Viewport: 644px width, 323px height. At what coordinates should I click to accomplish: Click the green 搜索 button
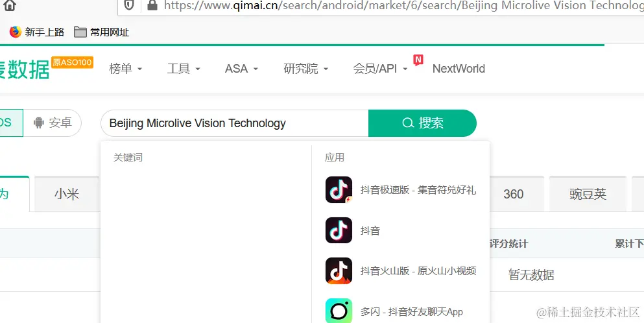422,123
